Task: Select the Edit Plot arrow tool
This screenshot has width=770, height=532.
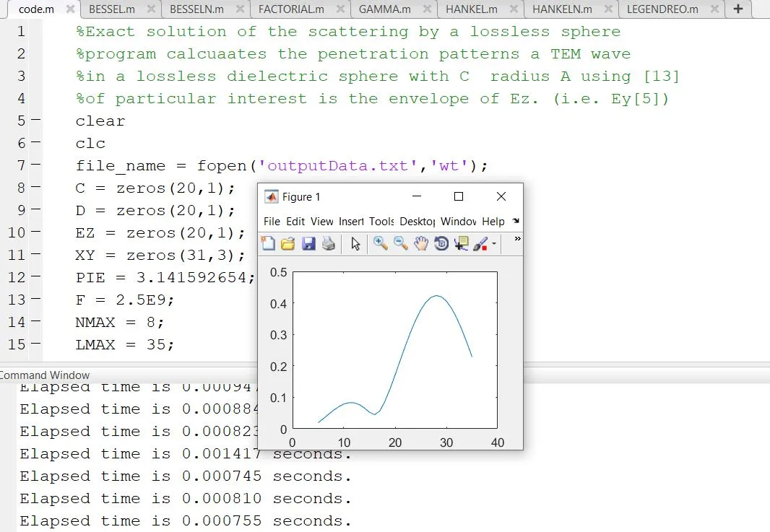Action: pos(355,244)
